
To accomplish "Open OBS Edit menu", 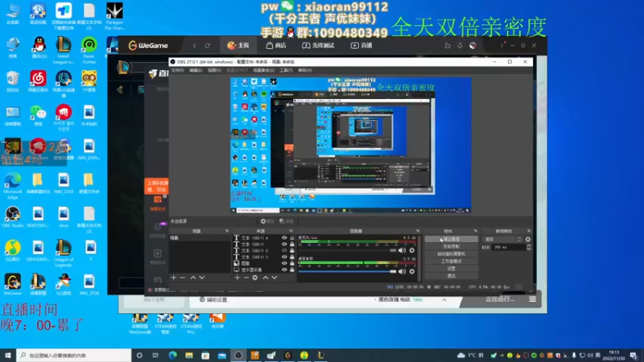I will pos(196,70).
